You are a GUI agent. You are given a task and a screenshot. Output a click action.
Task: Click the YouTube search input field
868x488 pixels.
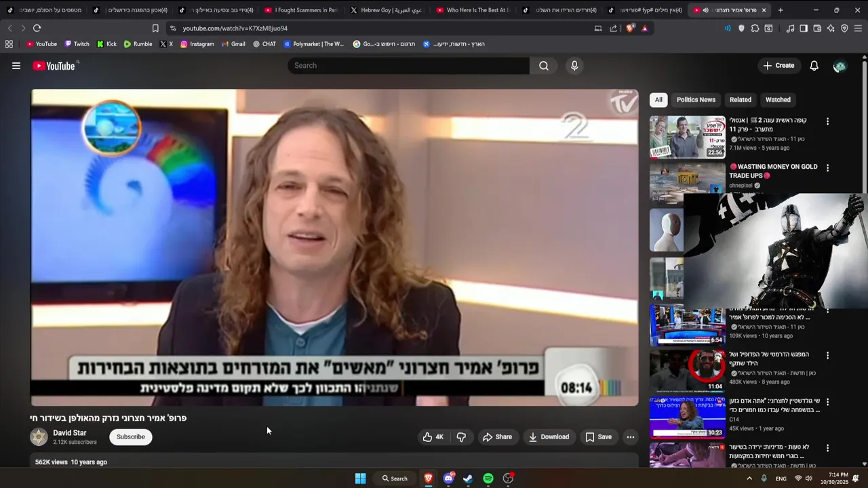pos(408,66)
